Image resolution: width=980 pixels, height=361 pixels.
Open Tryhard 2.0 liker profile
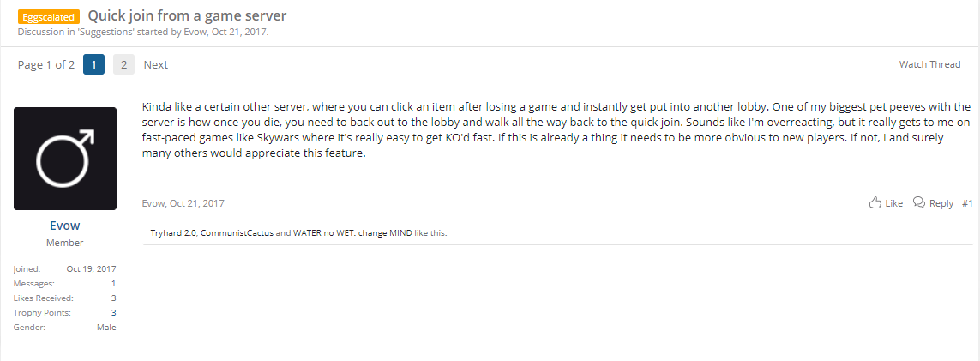click(x=174, y=233)
